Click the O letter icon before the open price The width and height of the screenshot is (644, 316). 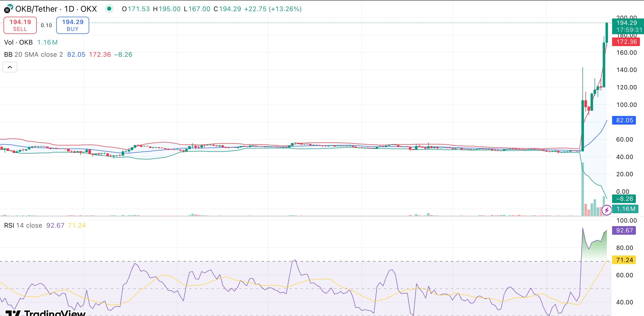[124, 9]
